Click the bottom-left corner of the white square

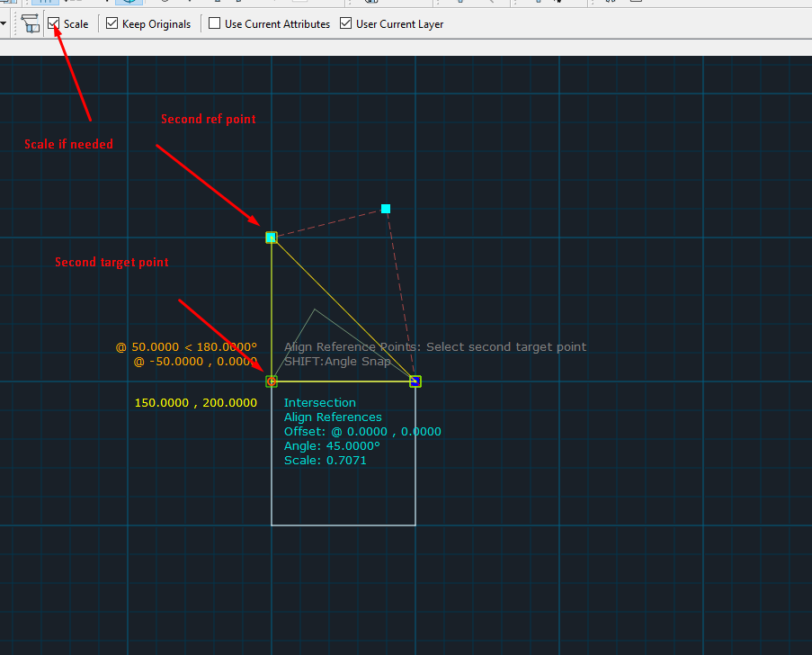tap(272, 525)
